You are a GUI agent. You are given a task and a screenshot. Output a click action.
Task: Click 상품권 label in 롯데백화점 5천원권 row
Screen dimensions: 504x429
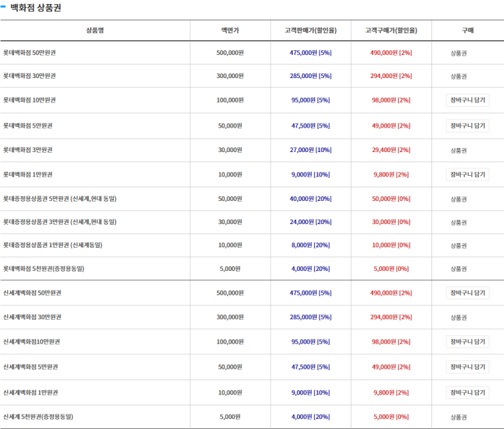tap(459, 269)
